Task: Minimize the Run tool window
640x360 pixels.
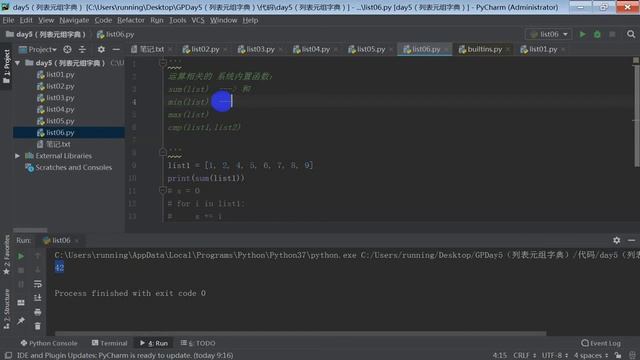Action: tap(631, 240)
